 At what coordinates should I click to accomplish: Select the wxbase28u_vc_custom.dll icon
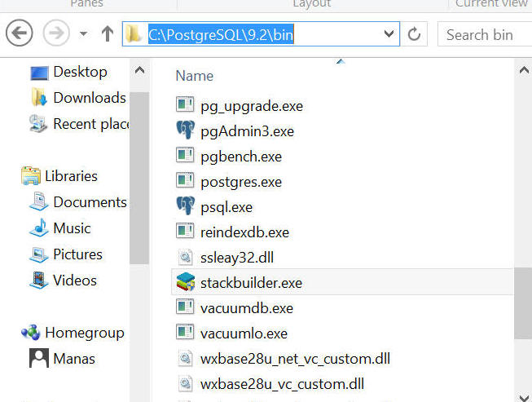[x=185, y=384]
